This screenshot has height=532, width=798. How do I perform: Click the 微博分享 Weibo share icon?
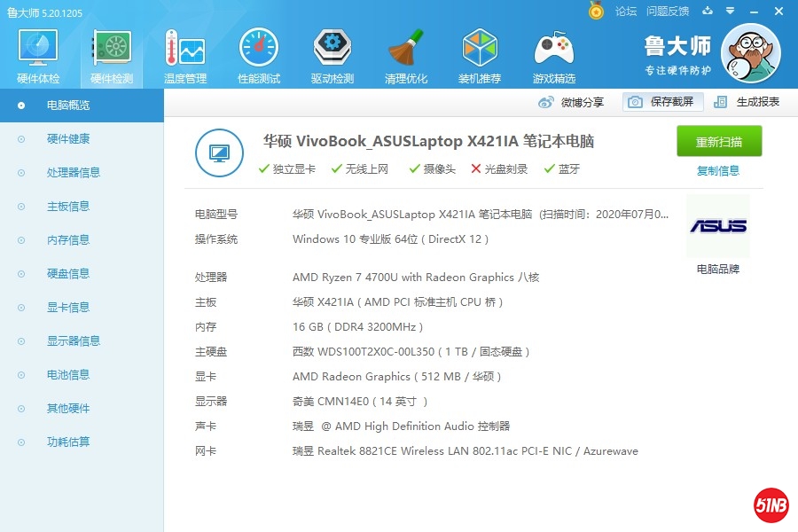click(x=546, y=102)
